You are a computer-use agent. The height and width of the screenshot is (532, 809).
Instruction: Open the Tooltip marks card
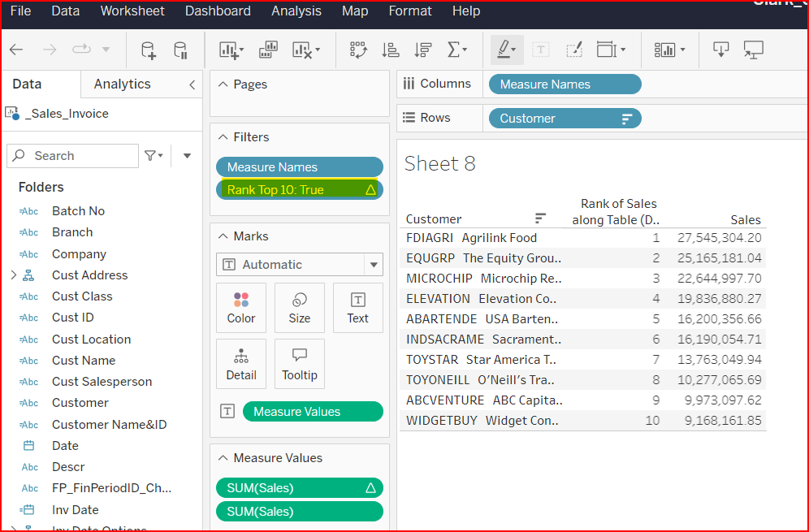[x=299, y=365]
